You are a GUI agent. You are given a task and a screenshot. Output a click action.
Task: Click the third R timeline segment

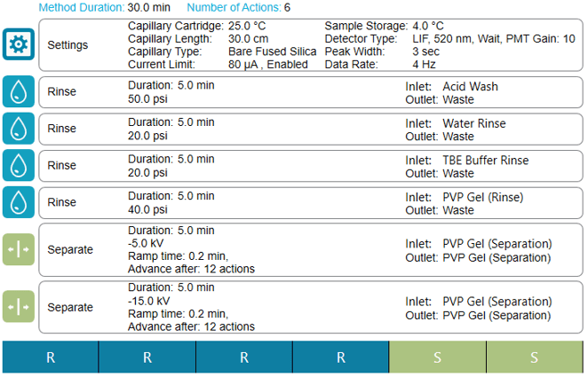243,357
